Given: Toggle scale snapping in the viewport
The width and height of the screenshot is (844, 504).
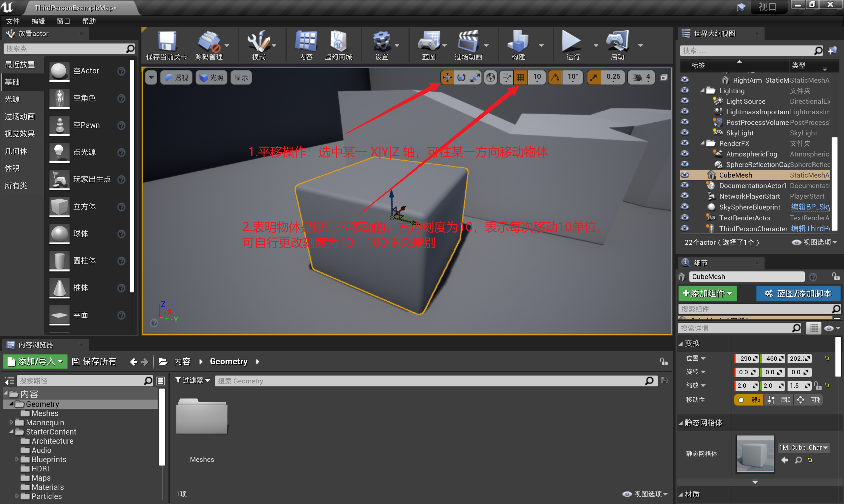Looking at the screenshot, I should coord(594,77).
